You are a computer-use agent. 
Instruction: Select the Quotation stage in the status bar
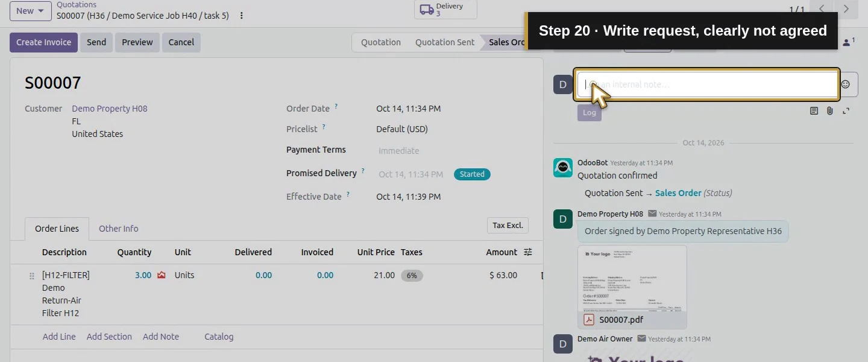tap(381, 42)
